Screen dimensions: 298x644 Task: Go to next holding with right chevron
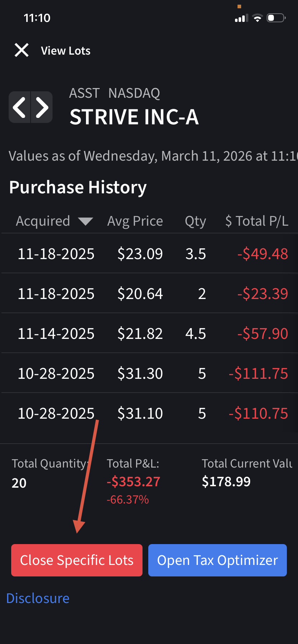(x=42, y=107)
